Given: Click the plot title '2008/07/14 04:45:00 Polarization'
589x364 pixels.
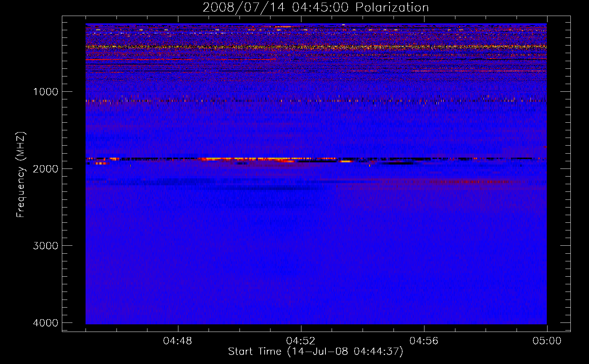Looking at the screenshot, I should coord(316,7).
